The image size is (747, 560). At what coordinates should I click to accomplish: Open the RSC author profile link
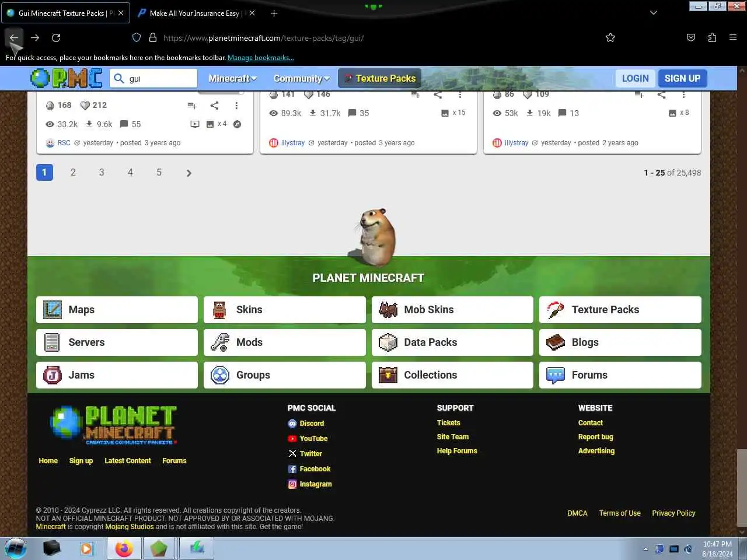pyautogui.click(x=64, y=143)
